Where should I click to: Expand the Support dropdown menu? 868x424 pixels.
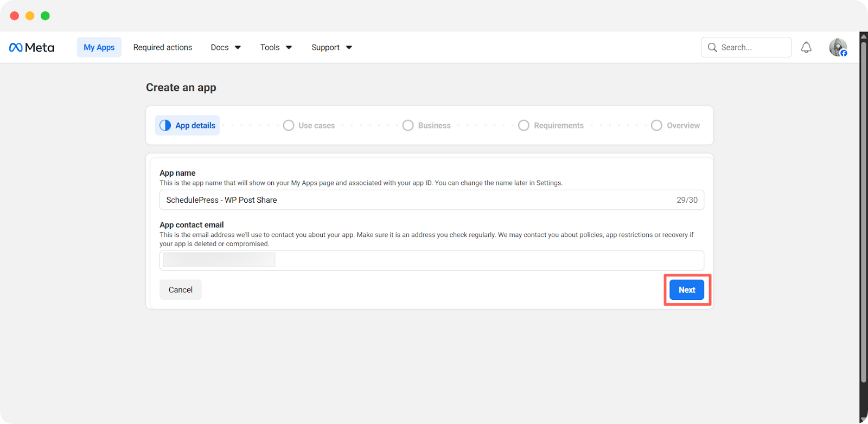click(331, 48)
